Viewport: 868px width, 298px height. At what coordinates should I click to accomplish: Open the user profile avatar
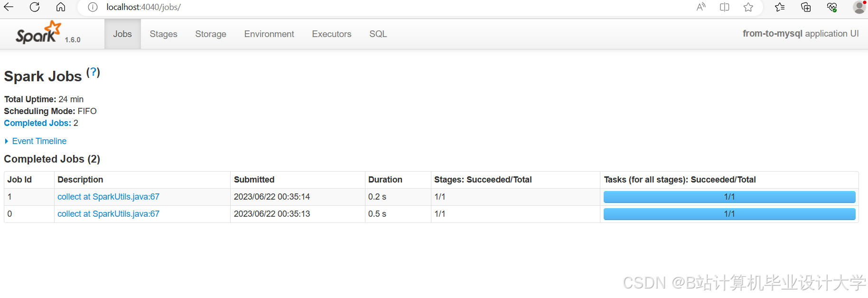pos(859,7)
